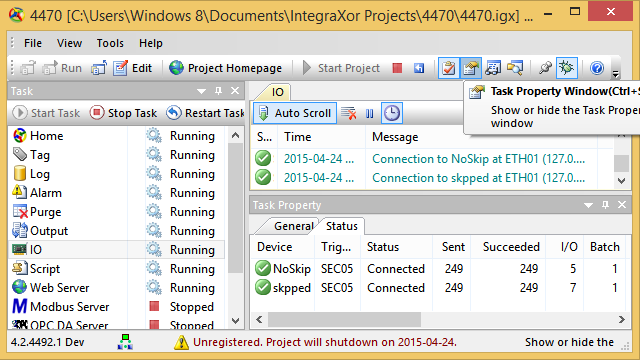Viewport: 640px width, 360px height.
Task: Open Task Property panel dropdown arrow
Action: 588,205
